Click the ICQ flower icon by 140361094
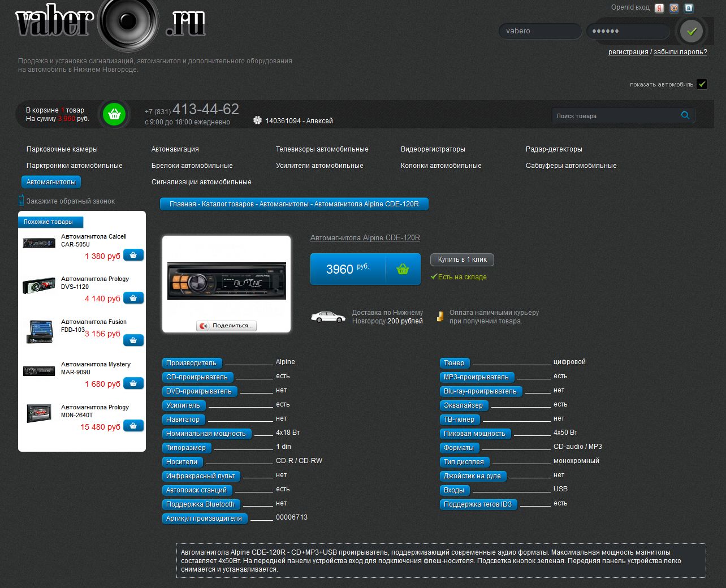This screenshot has height=588, width=726. point(257,120)
